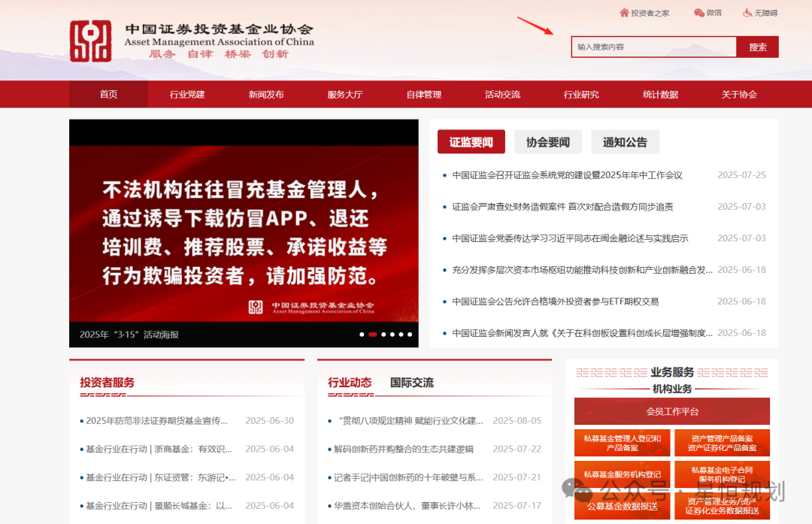The height and width of the screenshot is (524, 812).
Task: Click the association red seal logo
Action: tap(91, 41)
